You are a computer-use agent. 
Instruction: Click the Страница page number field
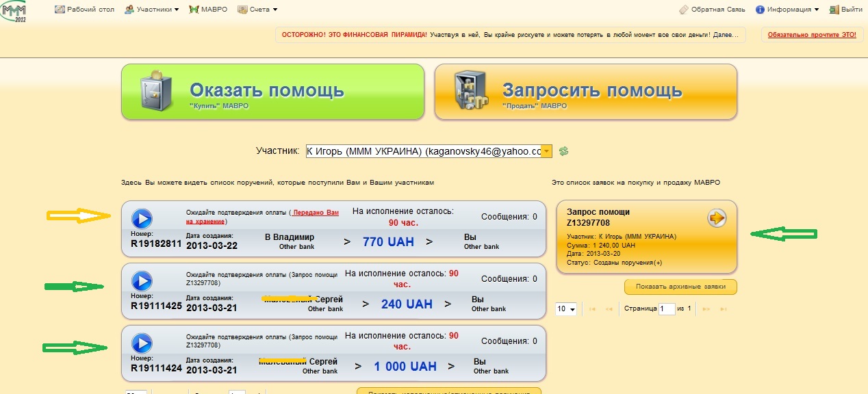click(x=667, y=309)
